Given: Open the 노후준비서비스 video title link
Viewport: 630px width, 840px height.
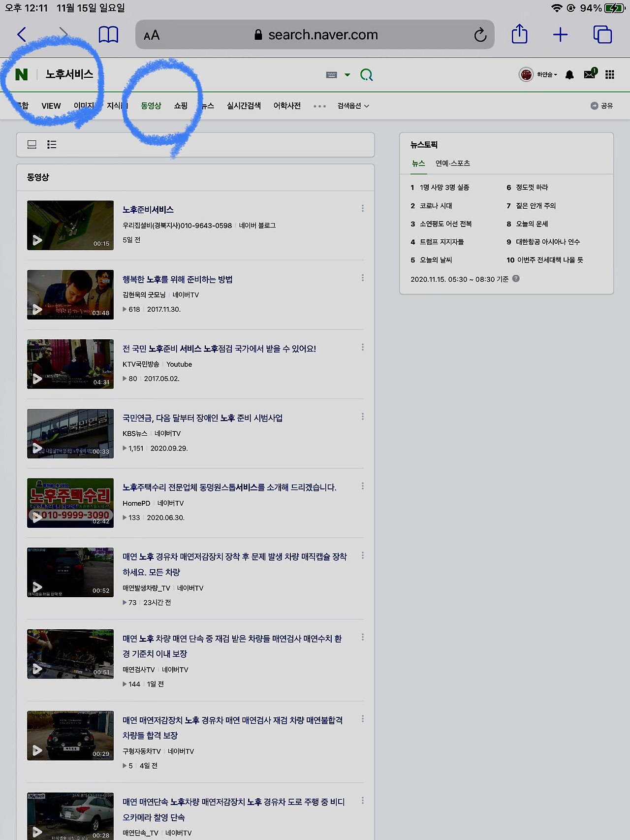Looking at the screenshot, I should (x=148, y=210).
